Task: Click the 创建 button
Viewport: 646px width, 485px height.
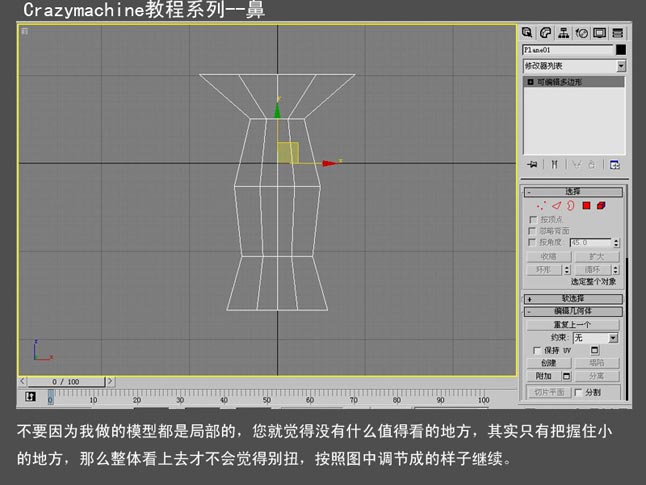Action: (549, 363)
